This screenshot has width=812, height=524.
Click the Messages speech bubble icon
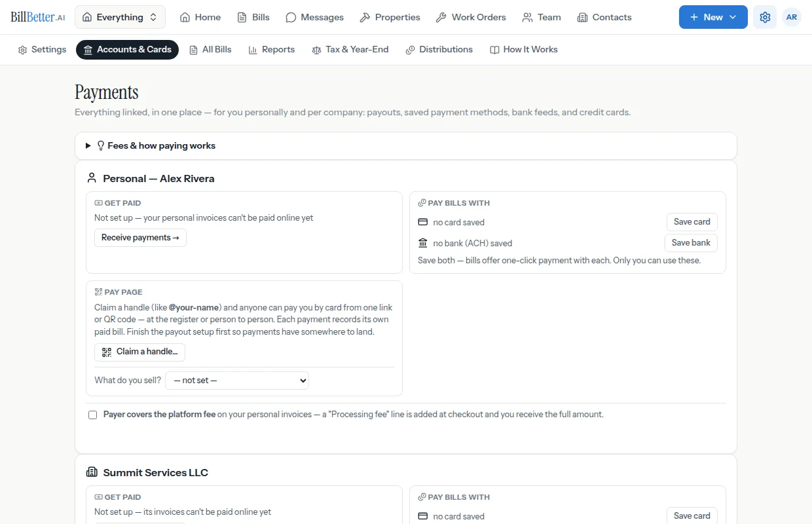tap(291, 18)
